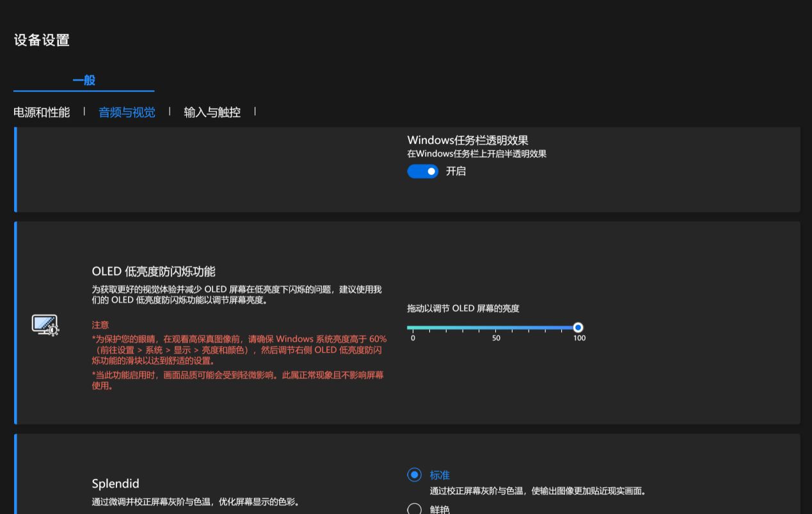Screen dimensions: 812x514
Task: Select the 标准 Splendid radio option
Action: (x=414, y=475)
